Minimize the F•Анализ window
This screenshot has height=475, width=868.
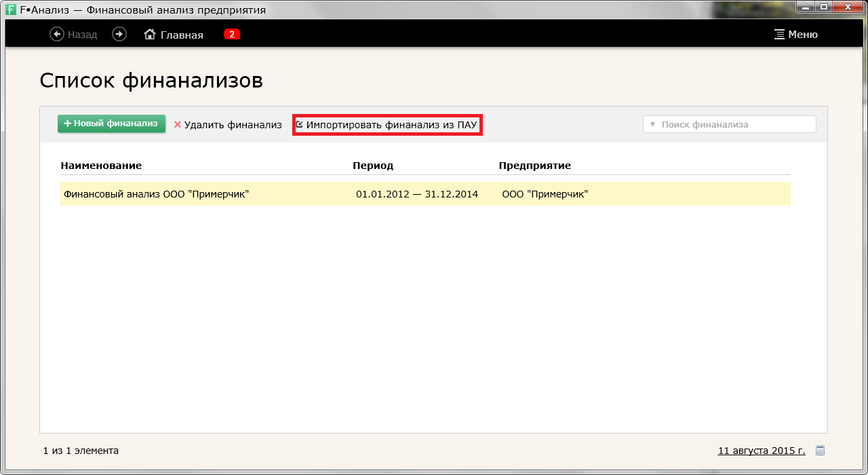pyautogui.click(x=804, y=7)
